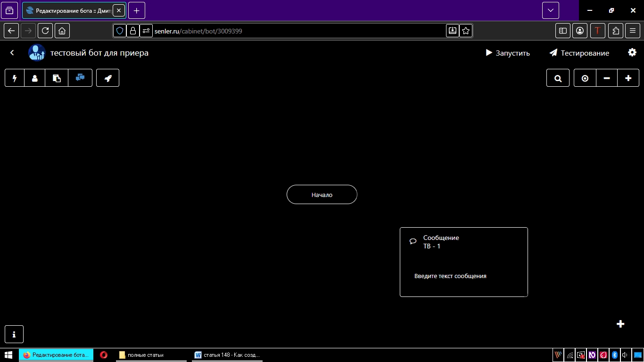Click the copy/paste templates icon
644x362 pixels.
click(x=57, y=78)
